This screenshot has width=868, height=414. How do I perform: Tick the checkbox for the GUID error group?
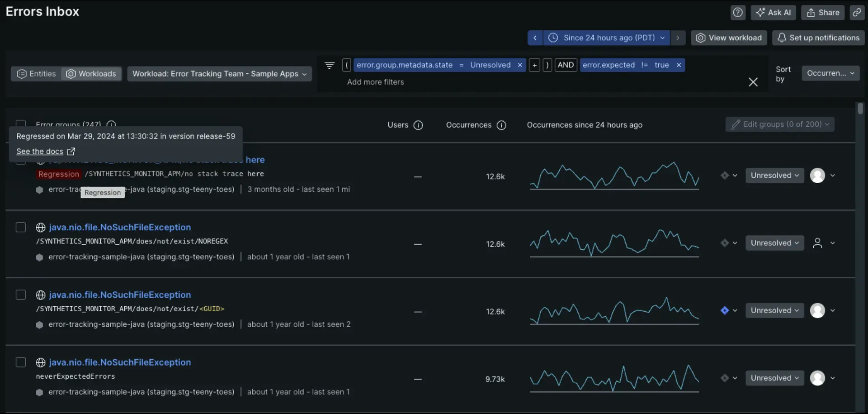click(21, 295)
